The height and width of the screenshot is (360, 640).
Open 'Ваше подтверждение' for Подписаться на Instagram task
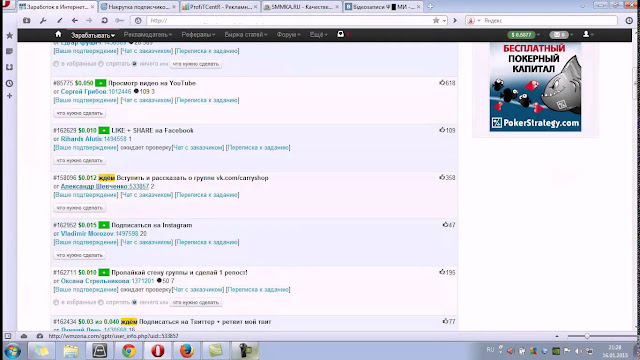click(86, 242)
